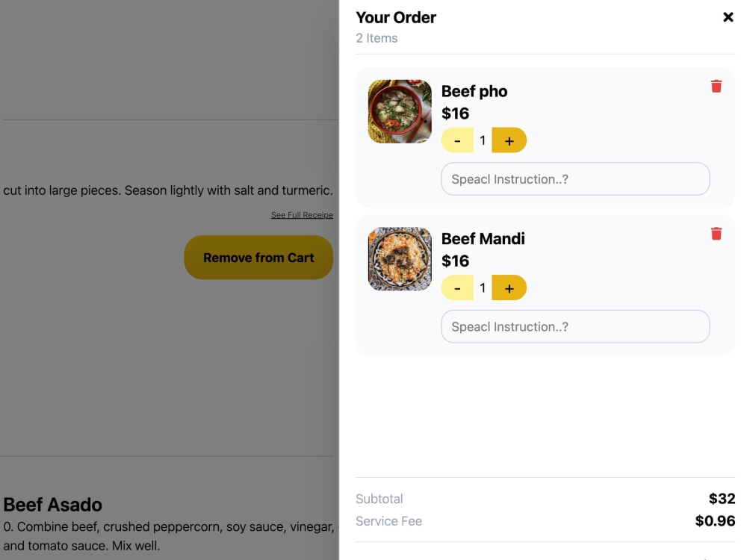Click the Remove from Cart button
This screenshot has height=560, width=747.
coord(258,258)
